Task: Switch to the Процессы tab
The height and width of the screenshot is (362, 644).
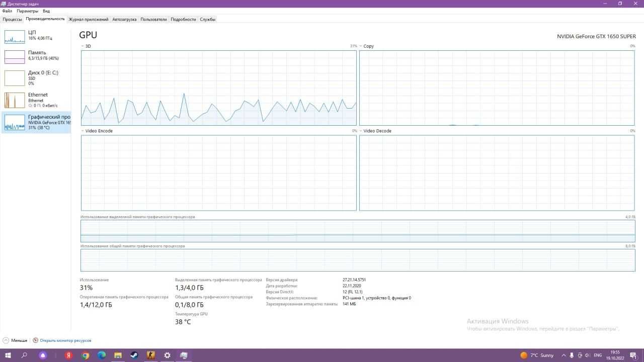Action: 12,19
